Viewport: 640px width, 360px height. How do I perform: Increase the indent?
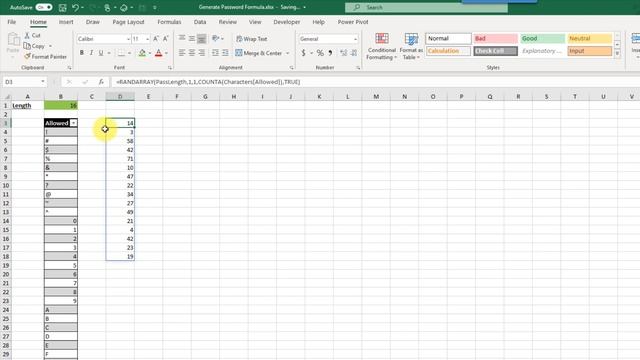[225, 53]
